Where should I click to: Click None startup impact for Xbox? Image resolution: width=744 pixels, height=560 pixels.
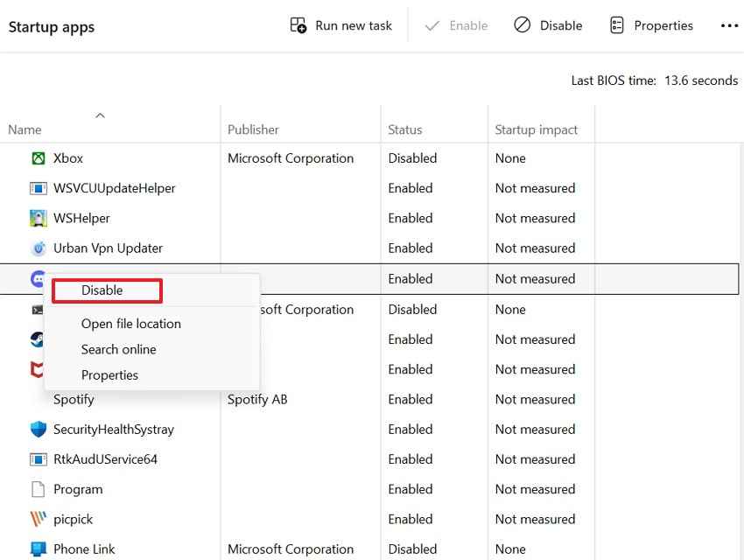click(x=510, y=157)
